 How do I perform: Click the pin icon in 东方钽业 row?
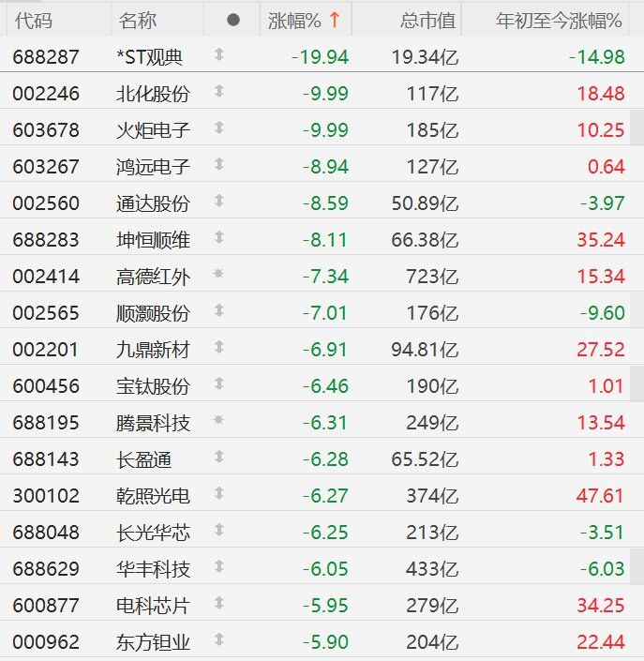pyautogui.click(x=218, y=640)
